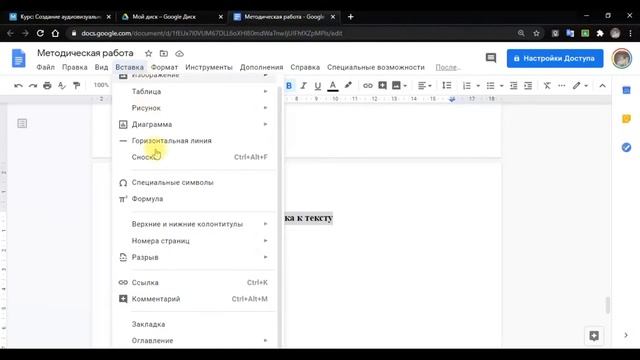Open Дополнения menu
Screen dimensions: 640x360
(261, 67)
